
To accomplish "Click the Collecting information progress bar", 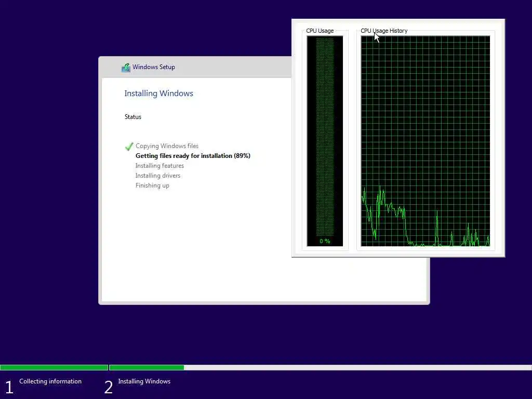I will pos(54,367).
